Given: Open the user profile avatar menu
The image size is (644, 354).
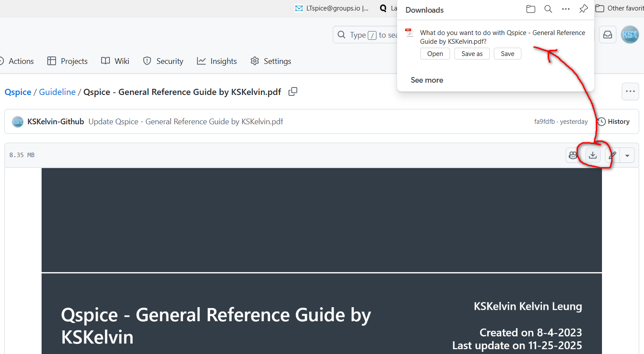Looking at the screenshot, I should 630,35.
